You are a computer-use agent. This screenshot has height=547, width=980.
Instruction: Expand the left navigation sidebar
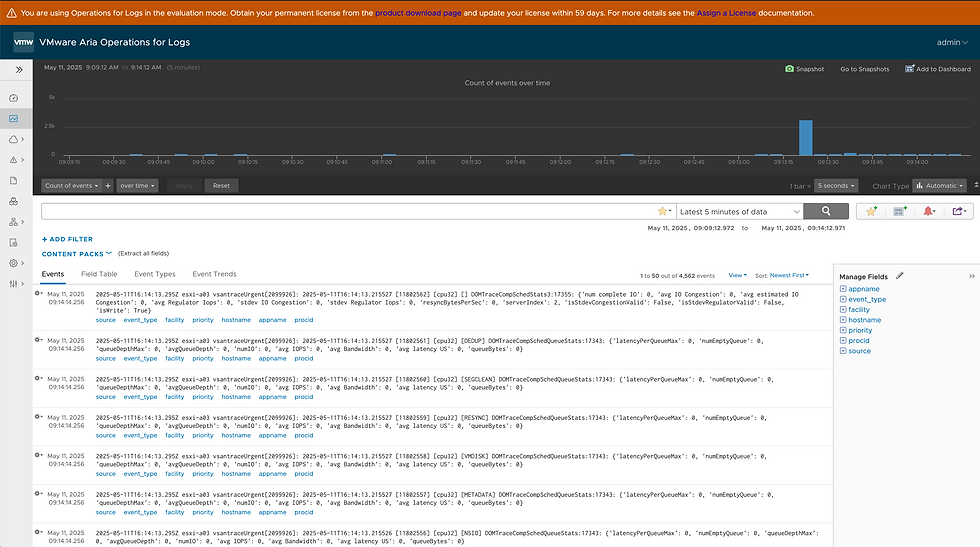click(x=19, y=70)
